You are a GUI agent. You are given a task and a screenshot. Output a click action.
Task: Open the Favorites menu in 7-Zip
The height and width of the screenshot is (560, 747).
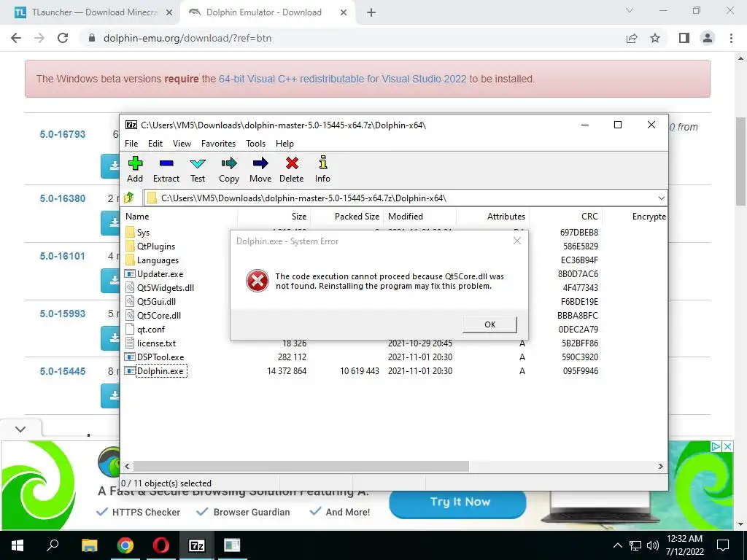(x=218, y=144)
